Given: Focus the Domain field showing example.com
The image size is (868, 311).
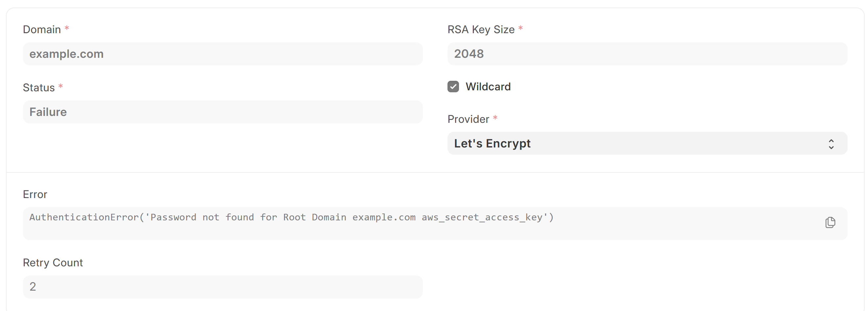Looking at the screenshot, I should [223, 54].
